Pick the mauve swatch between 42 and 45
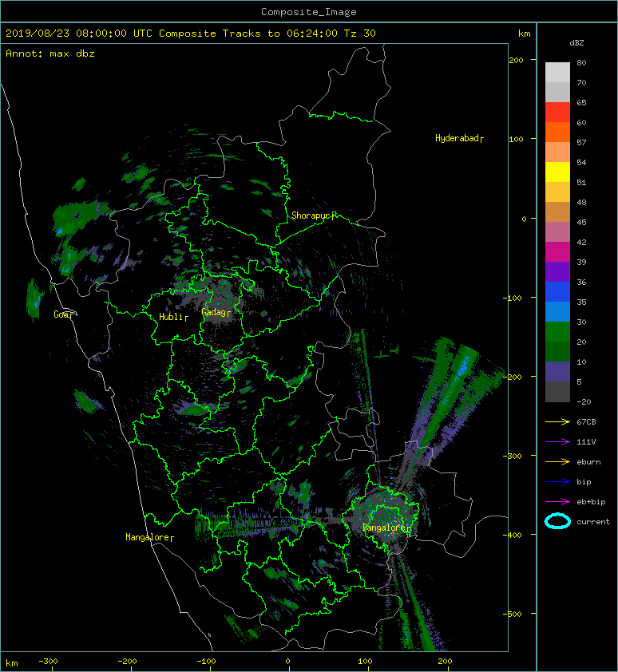This screenshot has height=672, width=618. [557, 232]
